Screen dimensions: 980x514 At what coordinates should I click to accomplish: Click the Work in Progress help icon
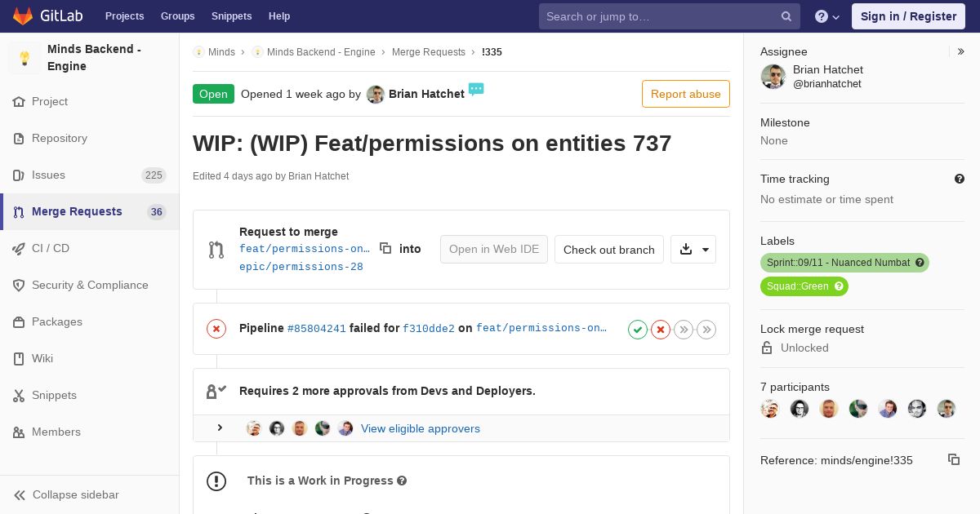402,481
